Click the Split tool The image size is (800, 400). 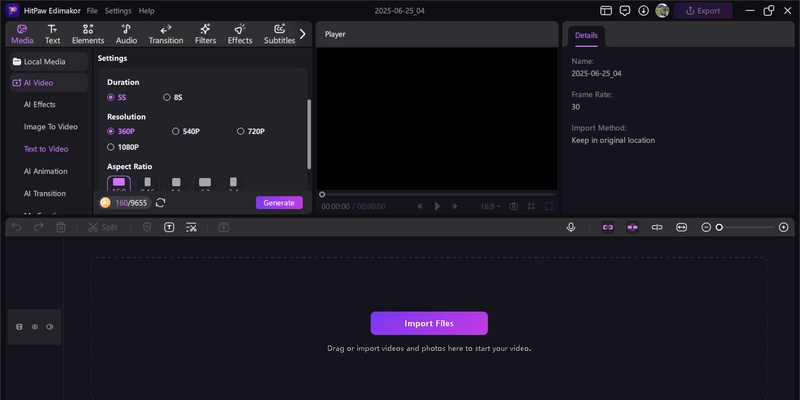[x=103, y=228]
